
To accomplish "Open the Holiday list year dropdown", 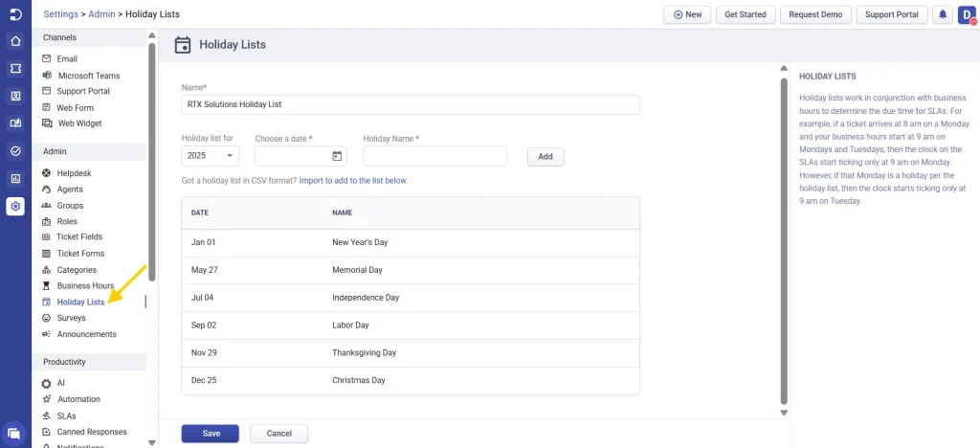I will tap(210, 156).
